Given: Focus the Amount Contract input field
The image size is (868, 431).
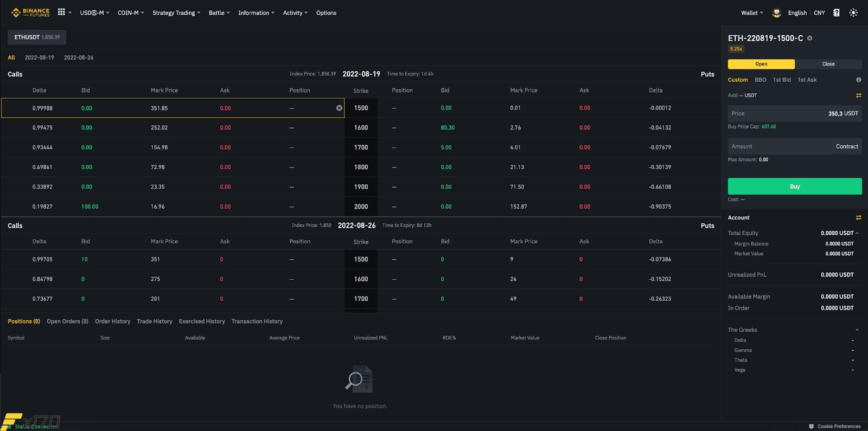Looking at the screenshot, I should tap(795, 146).
